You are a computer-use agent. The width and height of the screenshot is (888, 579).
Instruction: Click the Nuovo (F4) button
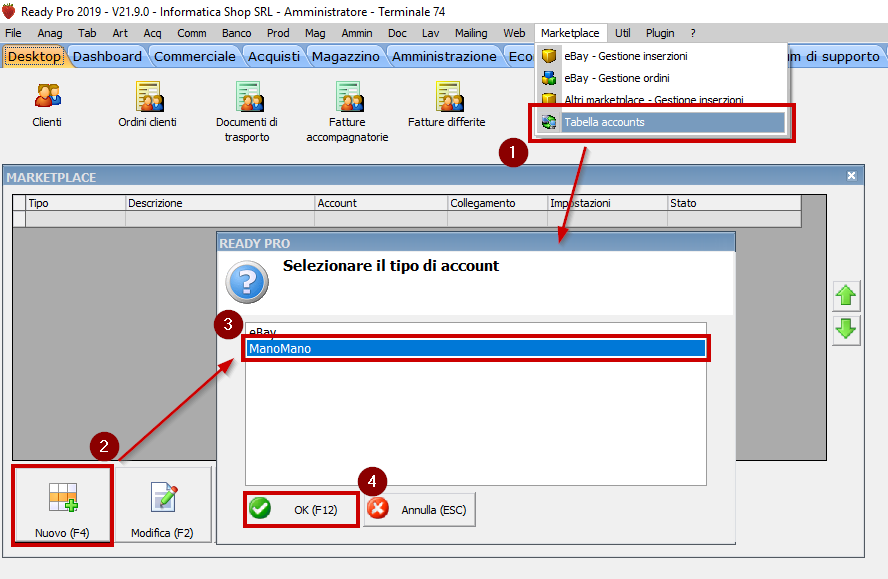click(62, 505)
